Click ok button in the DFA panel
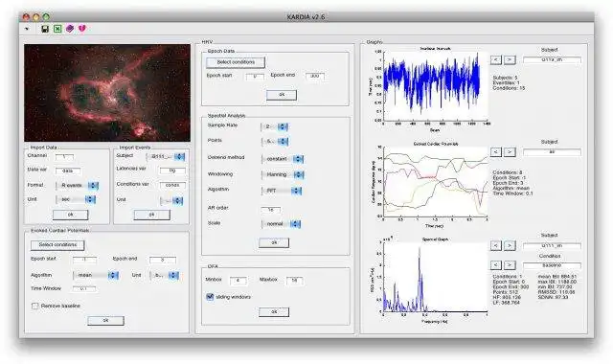The image size is (613, 364). [274, 312]
